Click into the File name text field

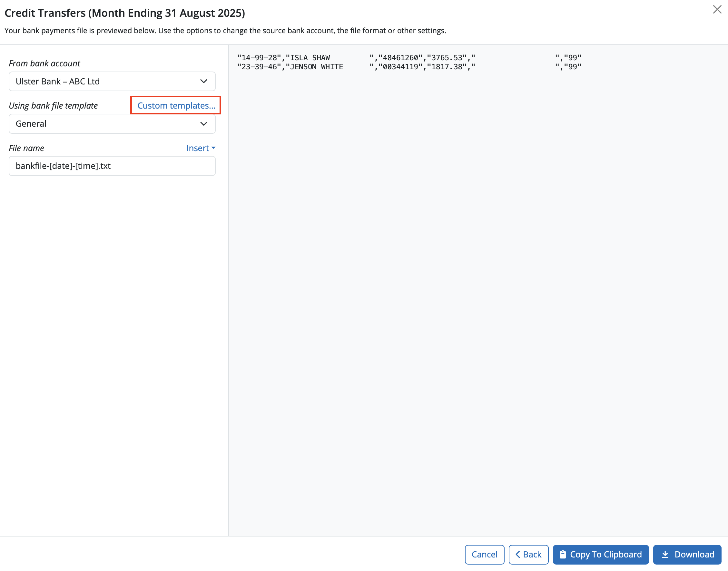[112, 166]
